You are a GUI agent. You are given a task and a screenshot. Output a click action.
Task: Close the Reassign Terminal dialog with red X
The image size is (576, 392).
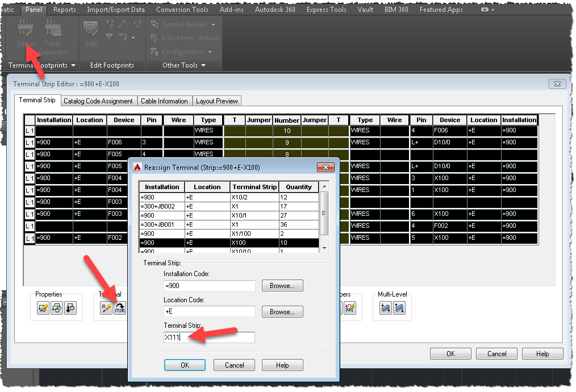click(x=325, y=168)
